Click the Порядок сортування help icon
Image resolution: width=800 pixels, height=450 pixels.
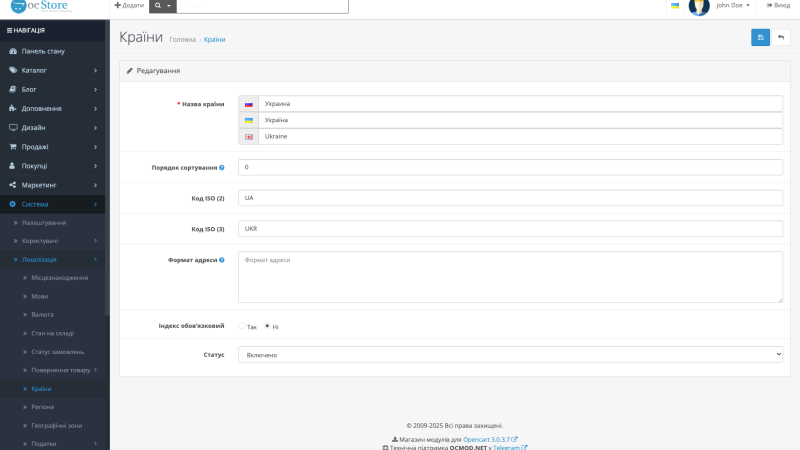coord(222,167)
